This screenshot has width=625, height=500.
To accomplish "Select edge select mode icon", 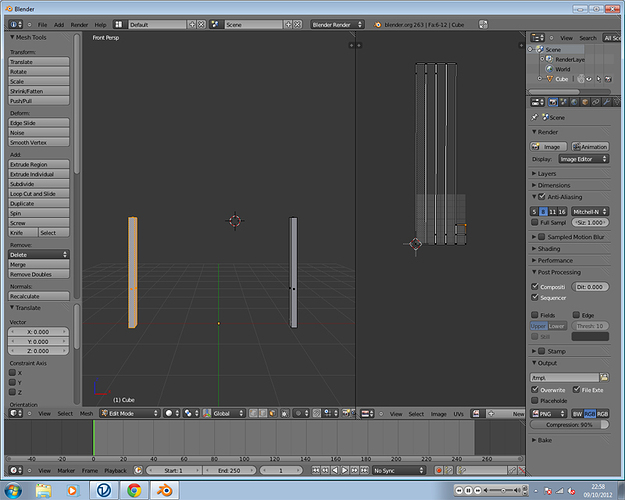I will coord(263,413).
